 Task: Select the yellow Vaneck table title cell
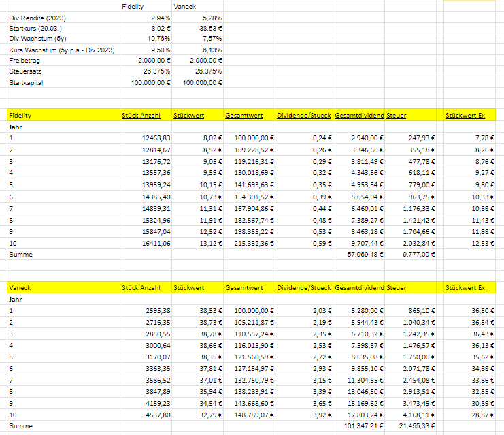[64, 288]
